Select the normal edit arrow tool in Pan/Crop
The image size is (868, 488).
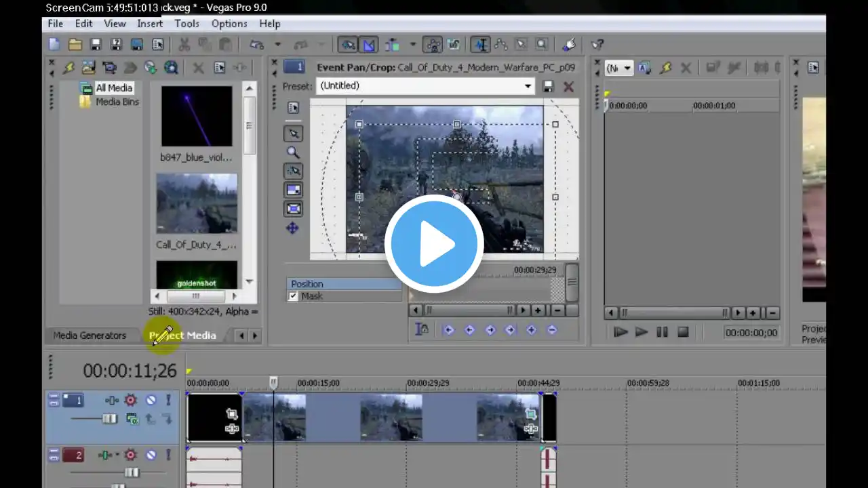293,134
